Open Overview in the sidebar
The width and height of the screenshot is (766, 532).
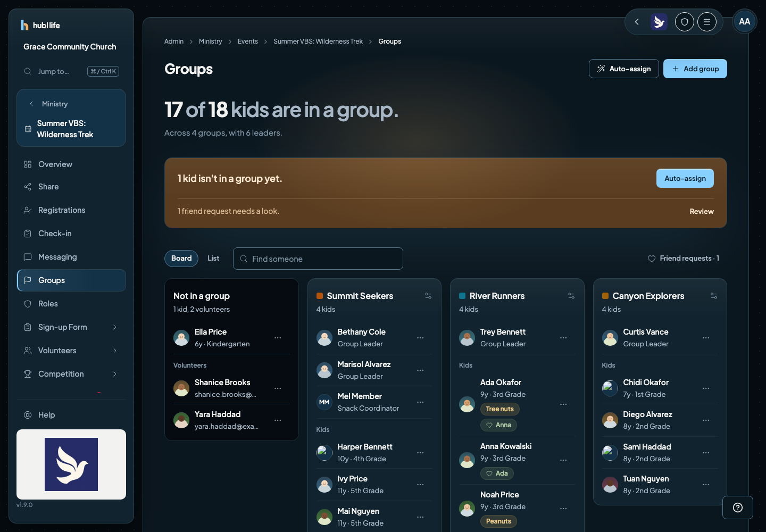click(71, 164)
